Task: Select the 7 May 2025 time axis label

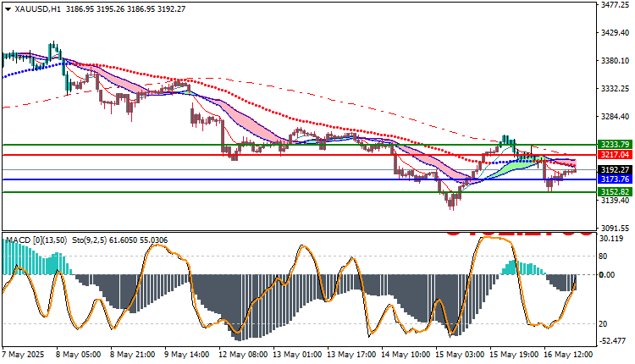Action: coord(23,355)
